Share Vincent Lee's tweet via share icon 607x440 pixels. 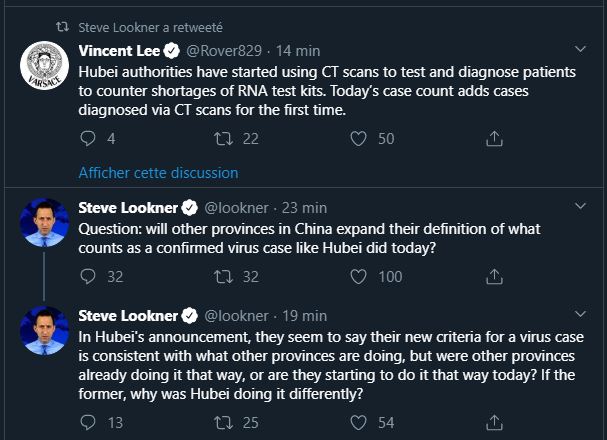tap(493, 139)
